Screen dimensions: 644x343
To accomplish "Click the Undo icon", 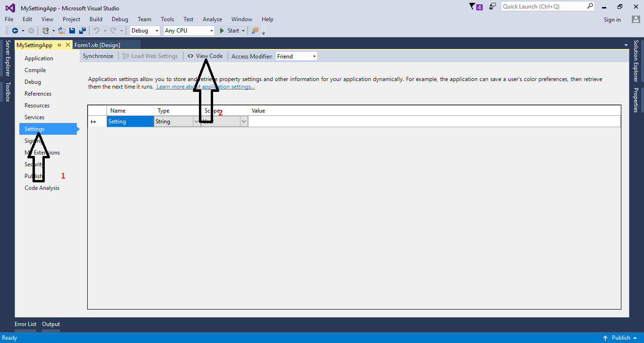I will [x=96, y=31].
